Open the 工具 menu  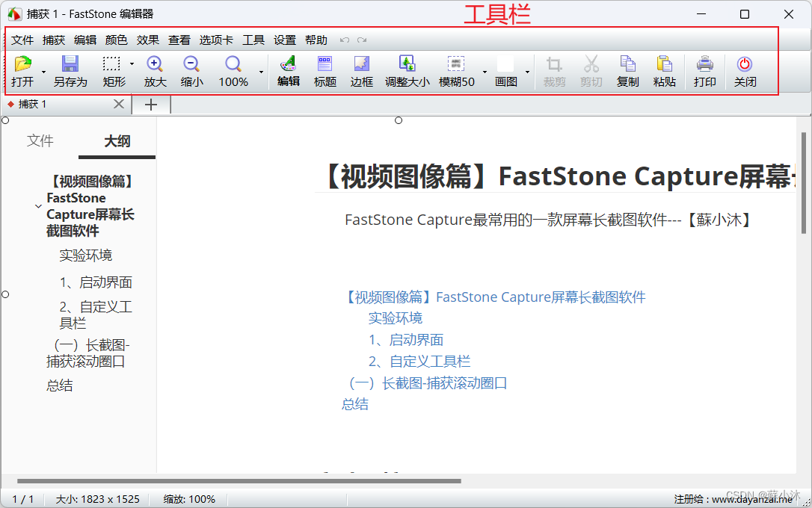pyautogui.click(x=253, y=40)
